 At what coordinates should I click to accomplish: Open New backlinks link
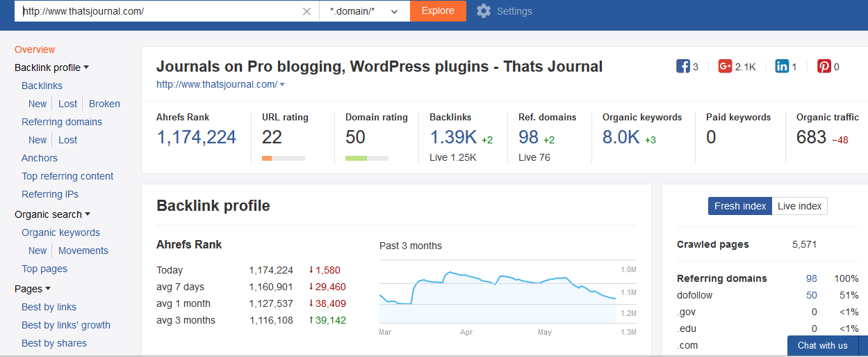point(38,104)
